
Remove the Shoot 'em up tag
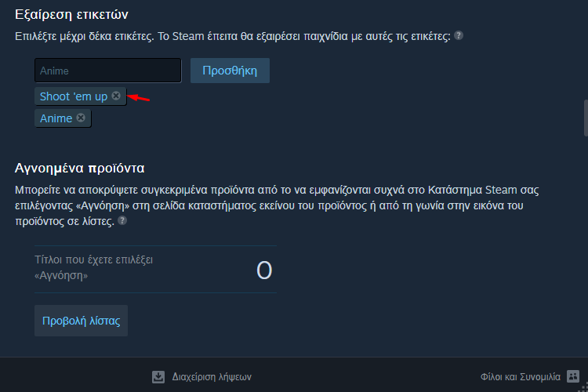point(116,96)
